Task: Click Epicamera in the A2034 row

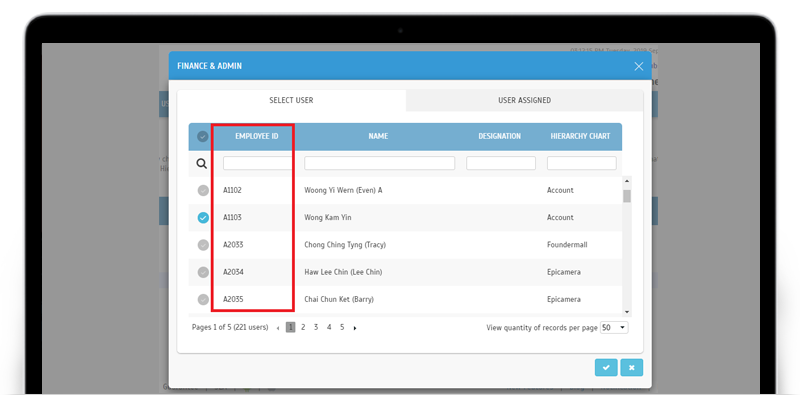Action: click(x=564, y=272)
